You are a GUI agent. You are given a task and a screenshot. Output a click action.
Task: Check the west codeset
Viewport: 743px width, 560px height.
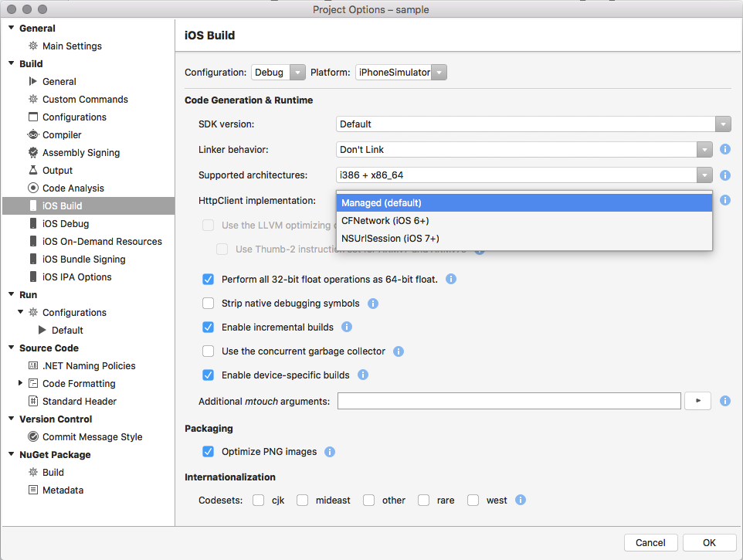pos(473,501)
